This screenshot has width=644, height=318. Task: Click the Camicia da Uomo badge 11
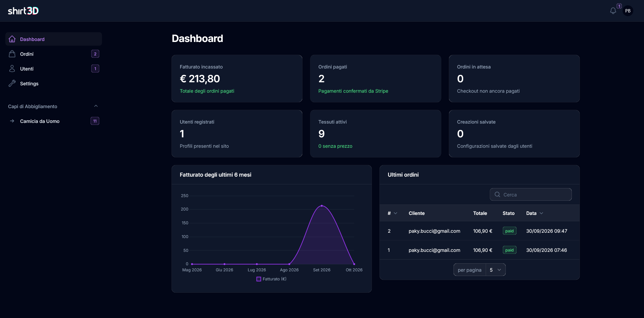[95, 121]
